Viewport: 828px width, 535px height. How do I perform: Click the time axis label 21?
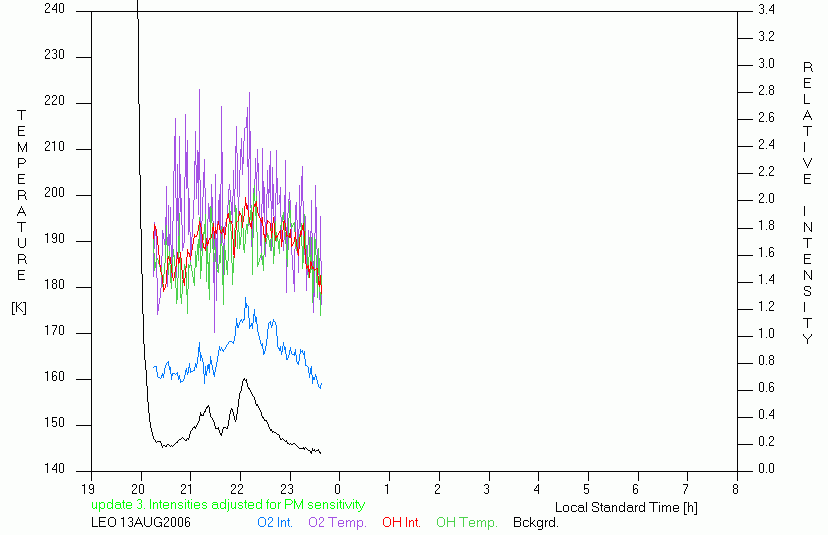click(x=187, y=489)
